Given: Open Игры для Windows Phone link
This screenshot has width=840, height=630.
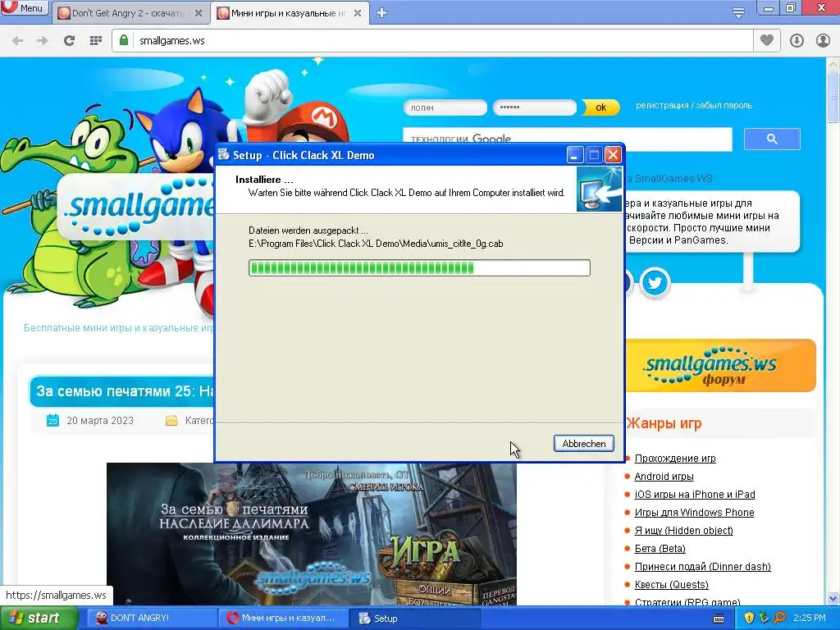Looking at the screenshot, I should (694, 512).
